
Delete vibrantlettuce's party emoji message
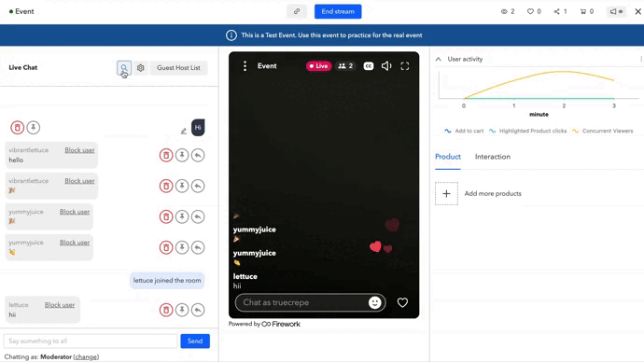point(166,186)
